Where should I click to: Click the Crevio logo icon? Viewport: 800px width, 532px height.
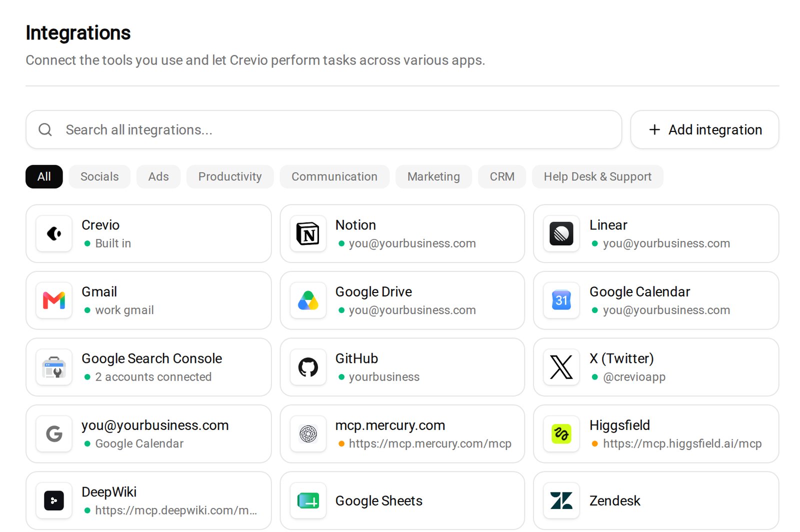click(54, 233)
